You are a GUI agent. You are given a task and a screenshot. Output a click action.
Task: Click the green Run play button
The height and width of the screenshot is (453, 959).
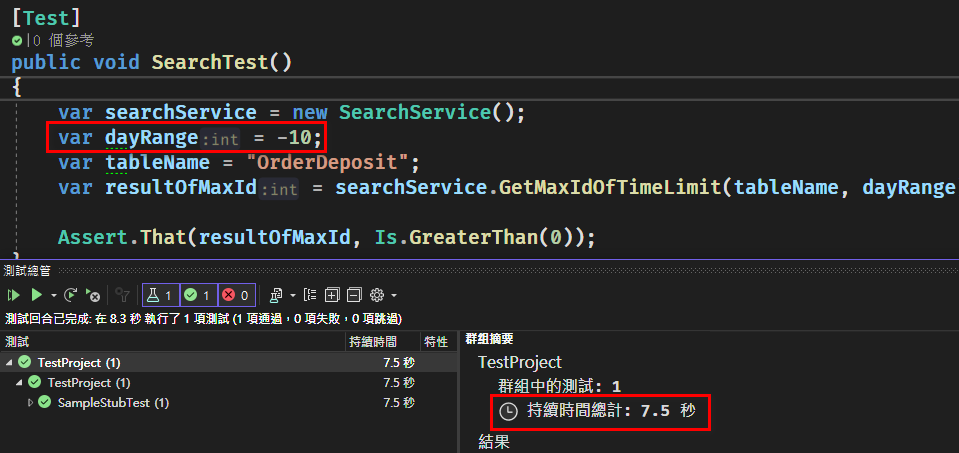36,295
